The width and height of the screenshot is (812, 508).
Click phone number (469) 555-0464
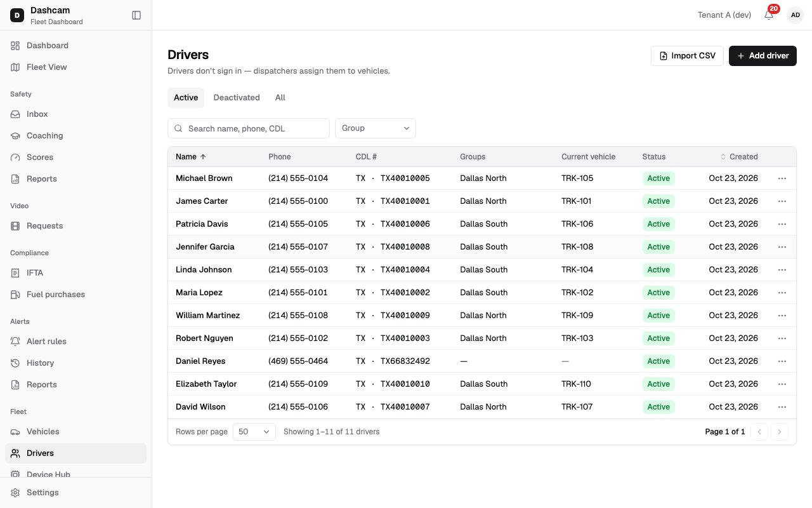(298, 361)
